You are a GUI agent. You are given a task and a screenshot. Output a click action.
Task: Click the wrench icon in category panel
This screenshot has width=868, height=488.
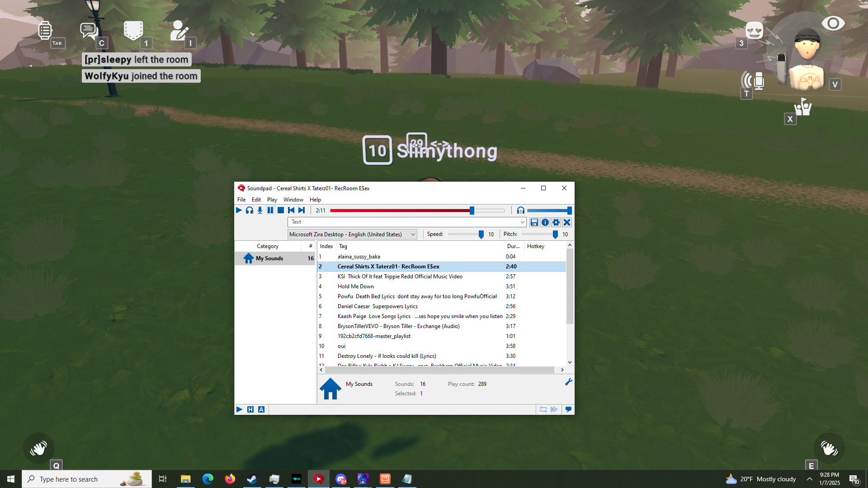pos(568,382)
